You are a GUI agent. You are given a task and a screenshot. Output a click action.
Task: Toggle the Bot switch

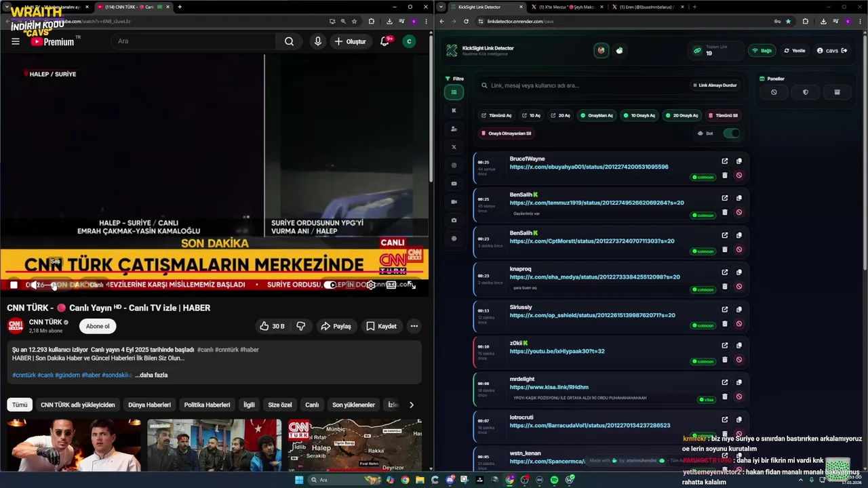point(731,134)
